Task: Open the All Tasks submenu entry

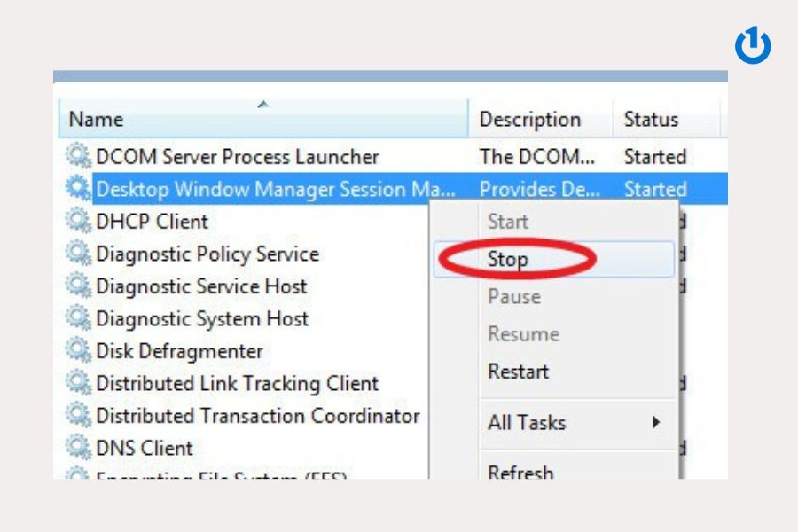Action: point(527,423)
